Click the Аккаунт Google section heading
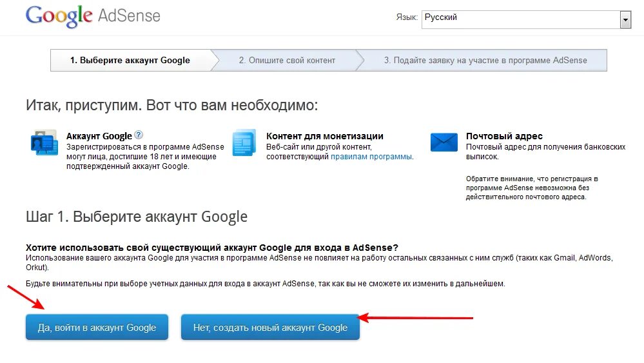Screen dimensions: 644x363 click(x=99, y=136)
